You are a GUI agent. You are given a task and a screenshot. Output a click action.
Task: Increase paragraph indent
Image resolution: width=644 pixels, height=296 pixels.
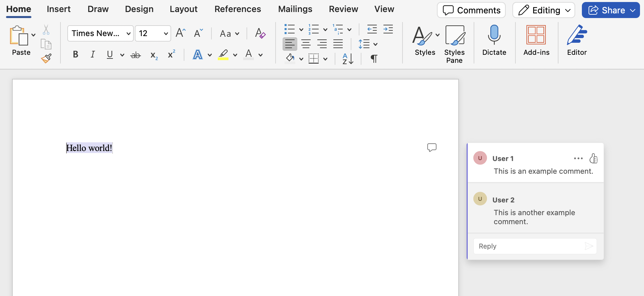[x=388, y=29]
